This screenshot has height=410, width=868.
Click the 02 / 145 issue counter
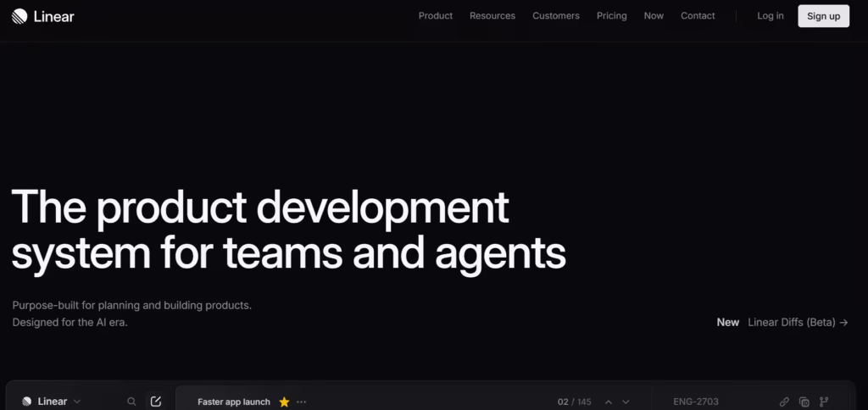(x=574, y=402)
